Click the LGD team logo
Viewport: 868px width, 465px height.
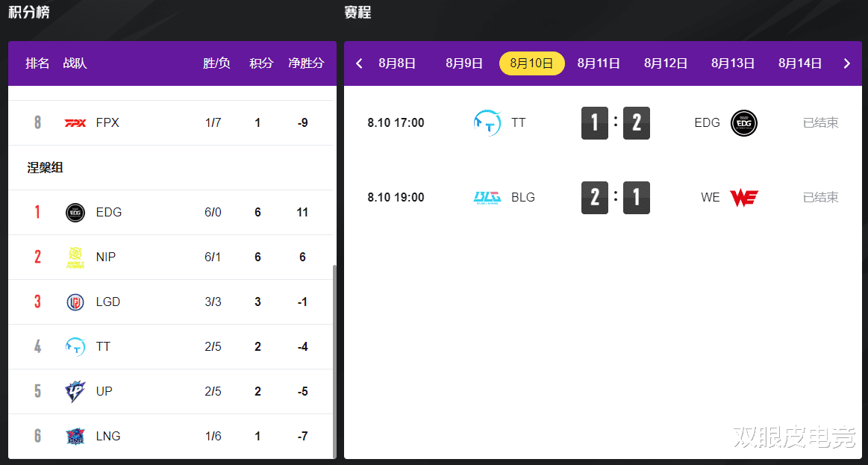click(x=75, y=302)
